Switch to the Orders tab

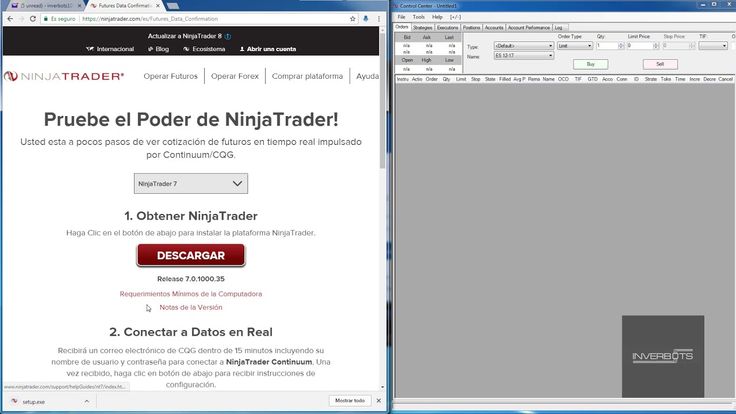[402, 27]
